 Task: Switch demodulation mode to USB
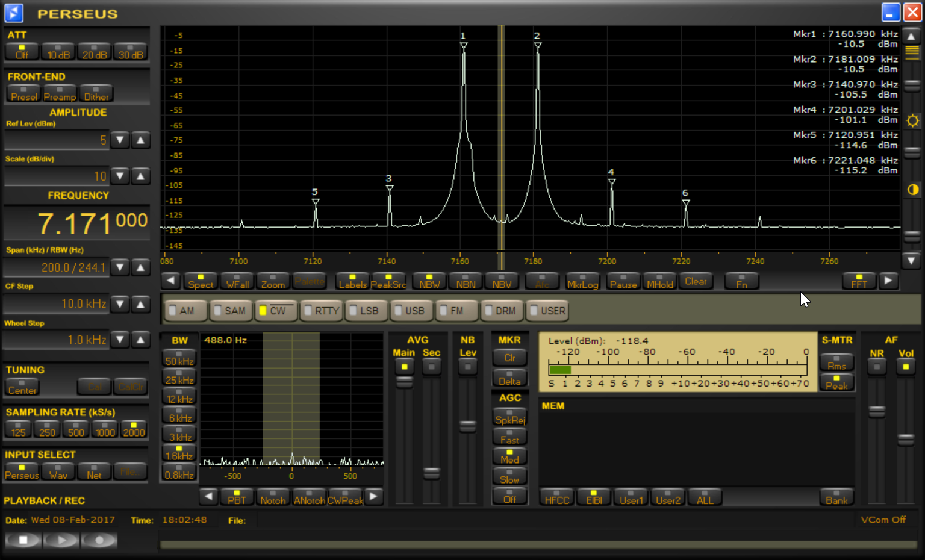point(412,311)
